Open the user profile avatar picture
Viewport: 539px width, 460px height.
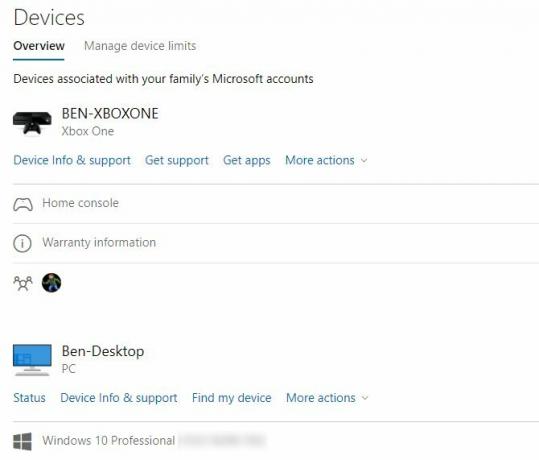click(x=52, y=283)
